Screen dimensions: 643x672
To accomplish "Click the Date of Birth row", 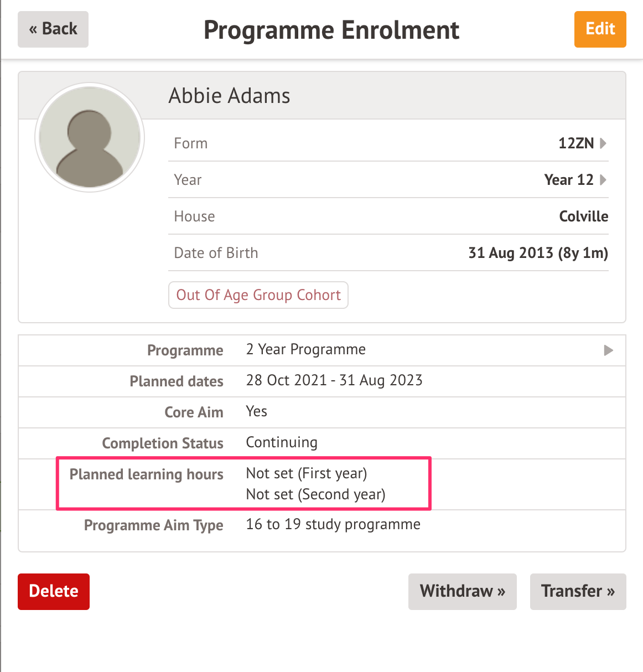I will [387, 253].
